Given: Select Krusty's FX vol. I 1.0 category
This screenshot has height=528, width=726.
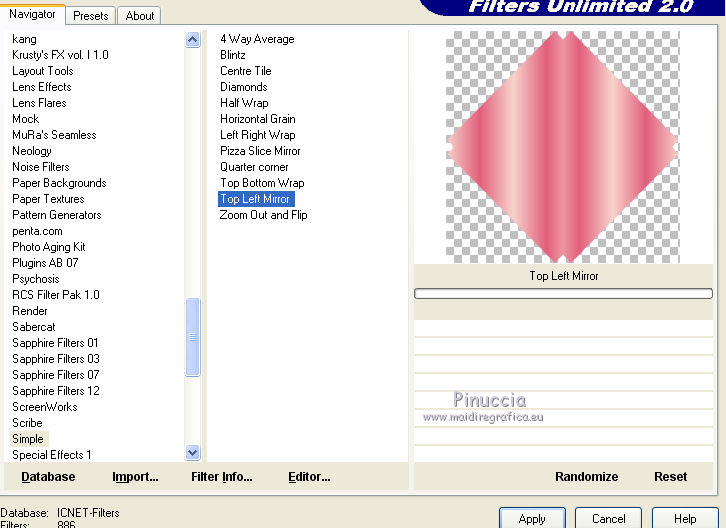Looking at the screenshot, I should tap(60, 55).
